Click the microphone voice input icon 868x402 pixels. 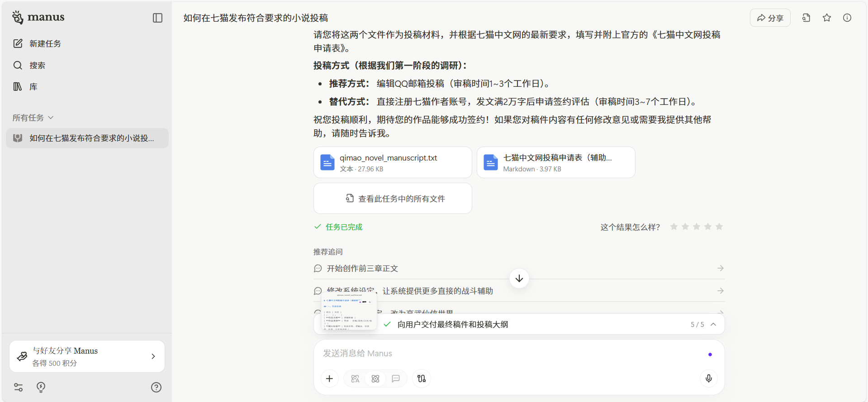[x=708, y=378]
